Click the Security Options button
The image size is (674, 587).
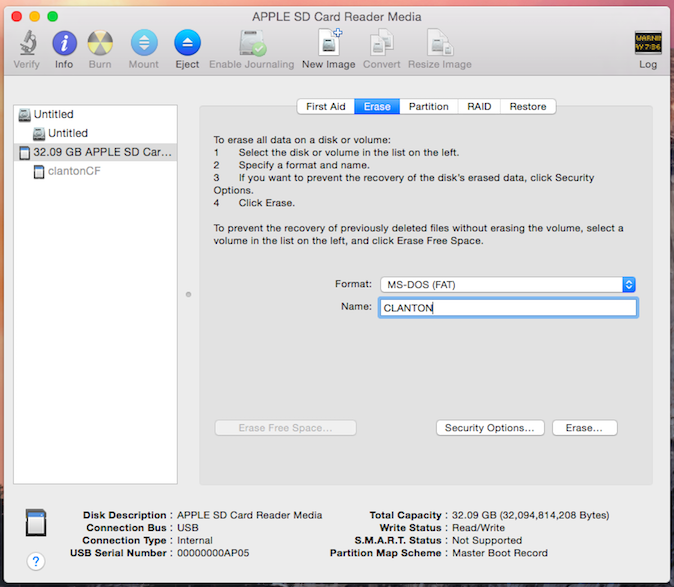click(x=489, y=428)
